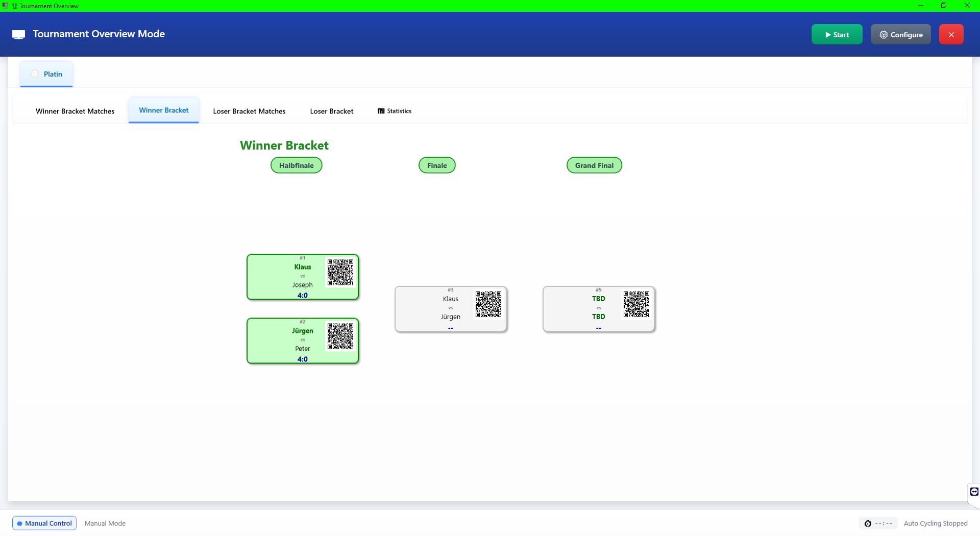The width and height of the screenshot is (980, 536).
Task: Open the Configure settings
Action: click(x=900, y=34)
